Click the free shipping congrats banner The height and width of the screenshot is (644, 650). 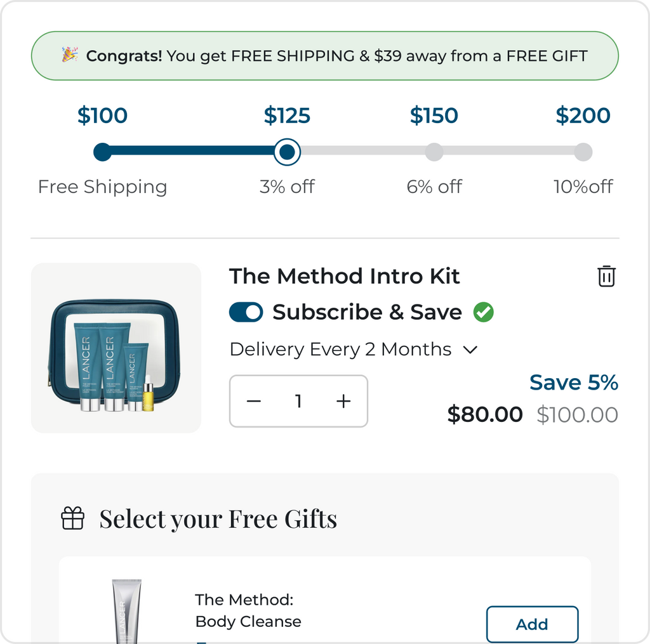point(325,56)
